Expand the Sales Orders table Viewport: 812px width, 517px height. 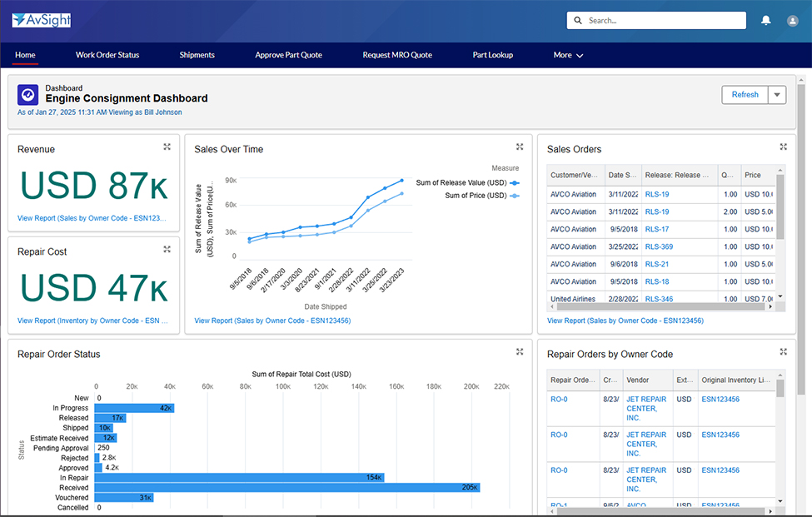(783, 147)
